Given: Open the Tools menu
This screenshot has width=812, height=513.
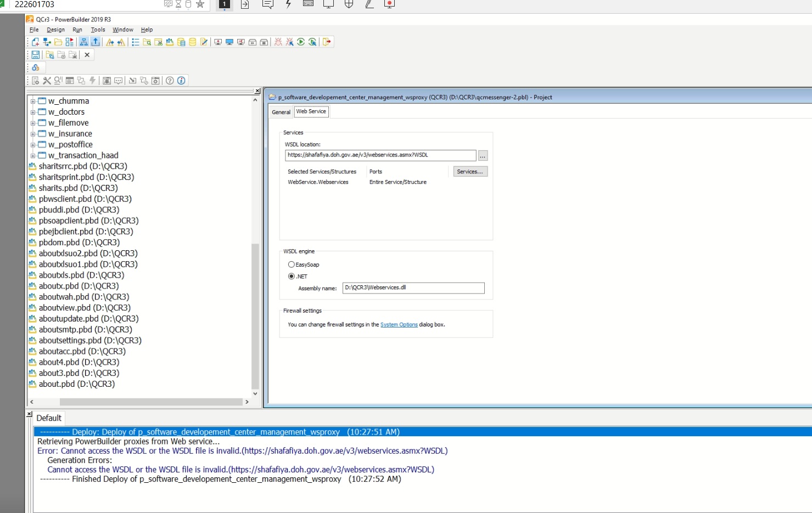Looking at the screenshot, I should click(98, 30).
